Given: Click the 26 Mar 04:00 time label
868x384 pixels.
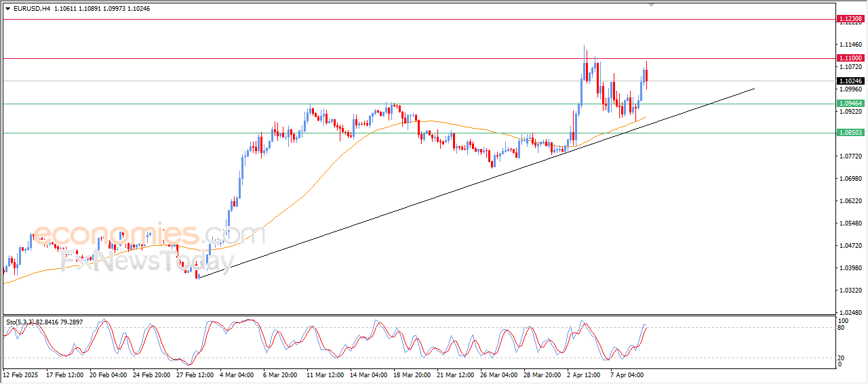Looking at the screenshot, I should coord(499,375).
